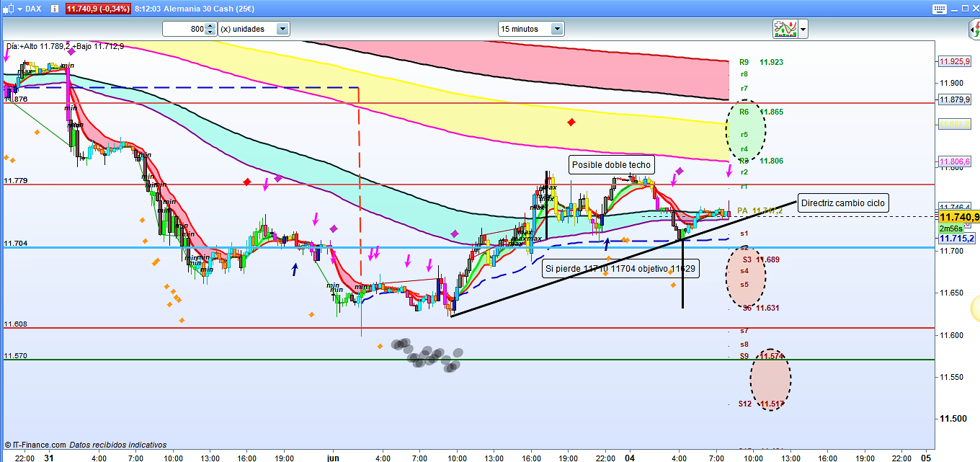Open the DAX instrument info icon
The width and height of the screenshot is (980, 462).
click(55, 9)
